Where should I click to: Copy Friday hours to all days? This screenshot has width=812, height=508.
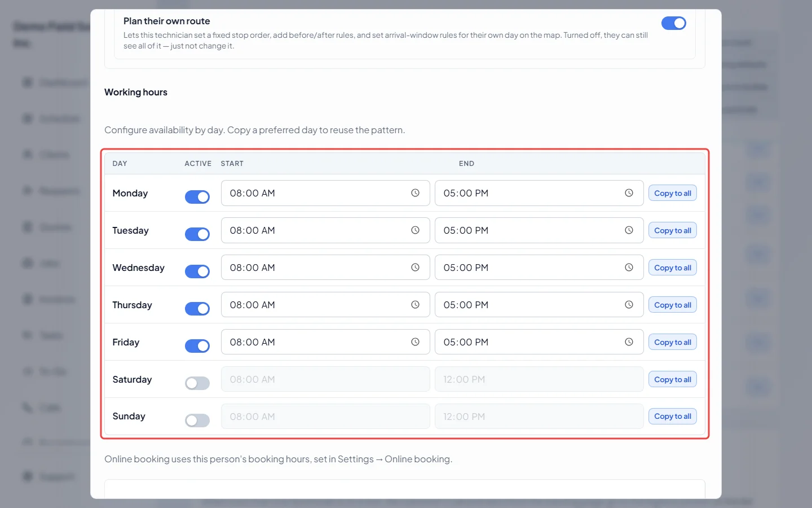[x=672, y=342]
